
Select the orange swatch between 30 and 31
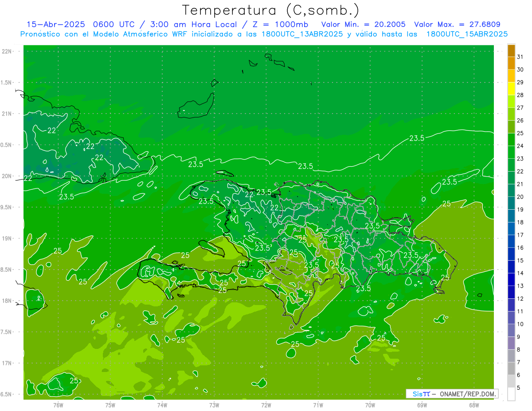tap(511, 63)
